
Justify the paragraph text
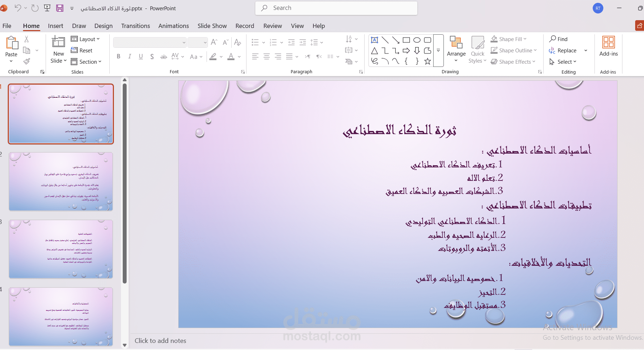tap(289, 57)
